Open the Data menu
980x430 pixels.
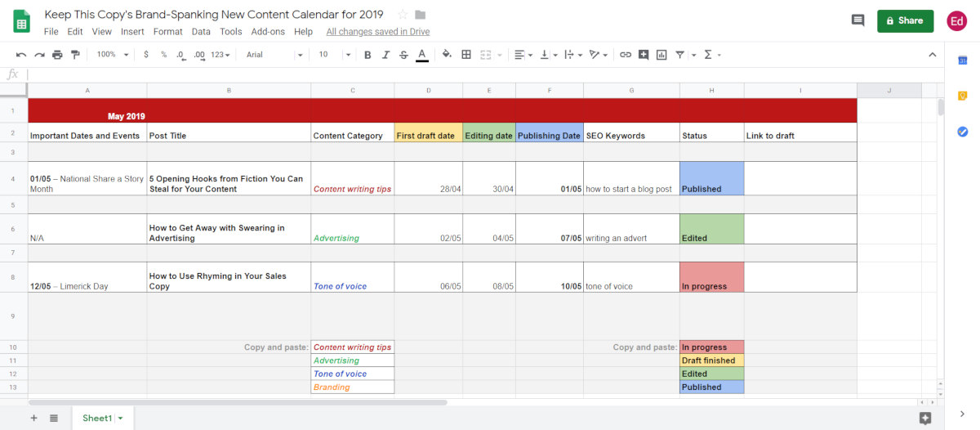201,32
